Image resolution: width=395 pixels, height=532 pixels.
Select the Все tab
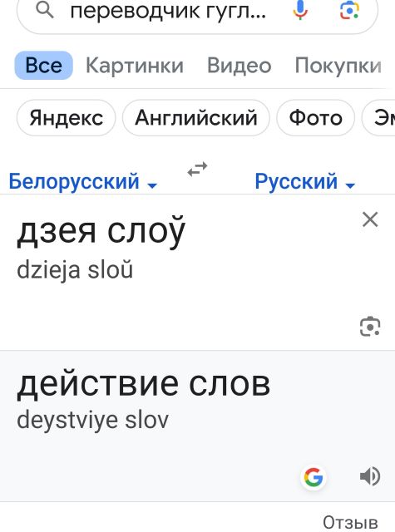point(44,66)
